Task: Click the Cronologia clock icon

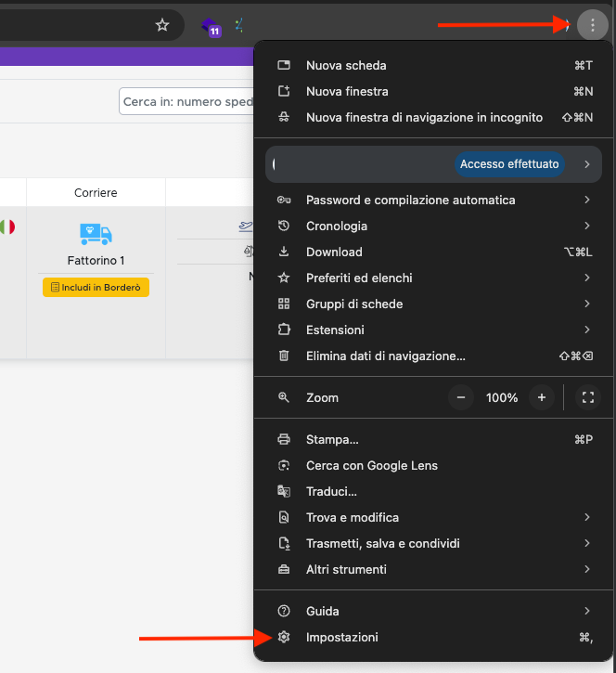Action: pos(284,226)
